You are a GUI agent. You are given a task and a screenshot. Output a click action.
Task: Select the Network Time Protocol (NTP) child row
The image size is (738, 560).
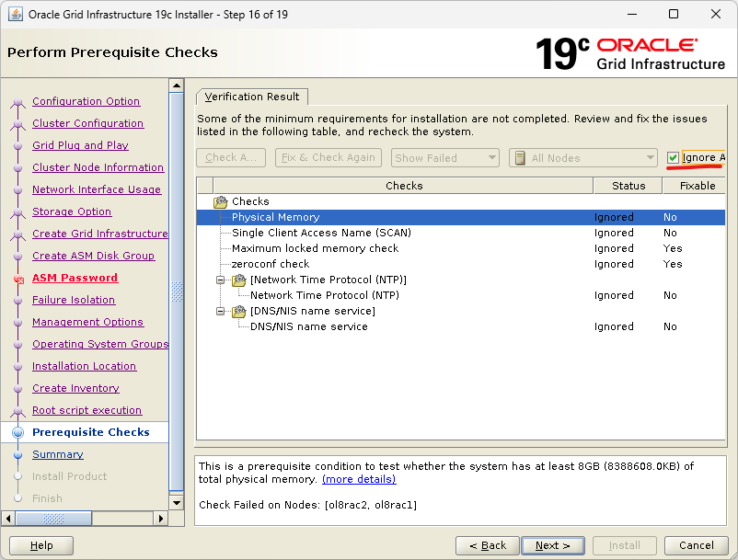coord(461,295)
